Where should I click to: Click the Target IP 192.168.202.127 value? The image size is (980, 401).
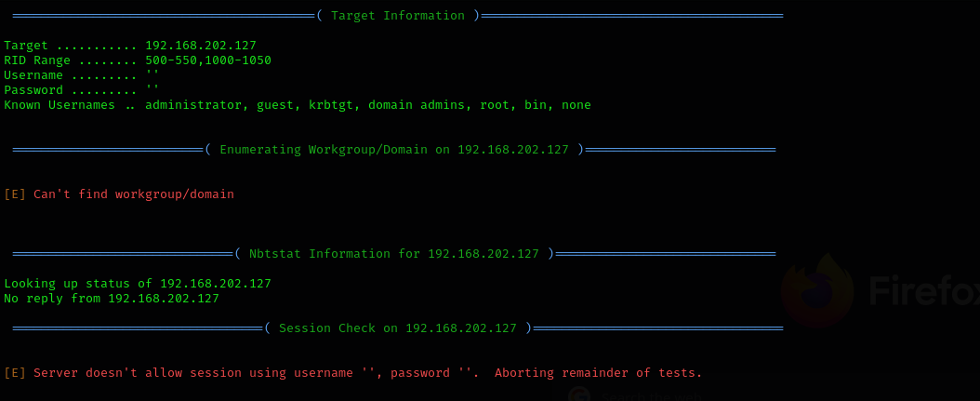[x=200, y=46]
